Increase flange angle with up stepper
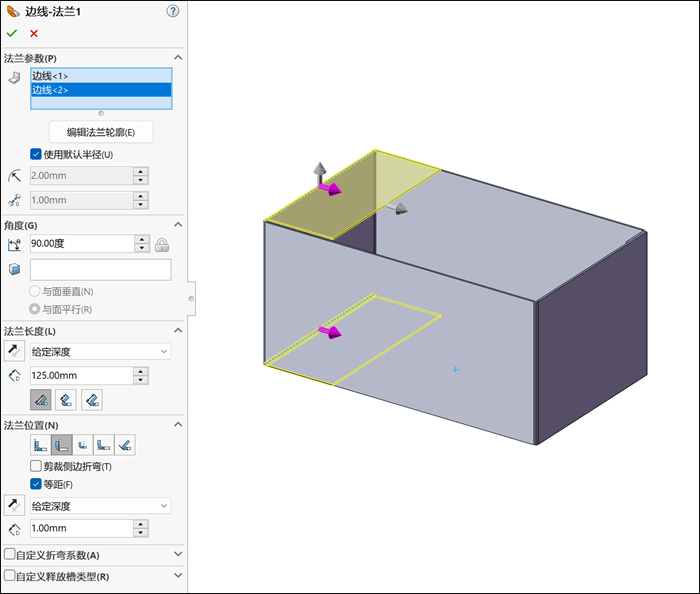The height and width of the screenshot is (594, 700). tap(142, 240)
